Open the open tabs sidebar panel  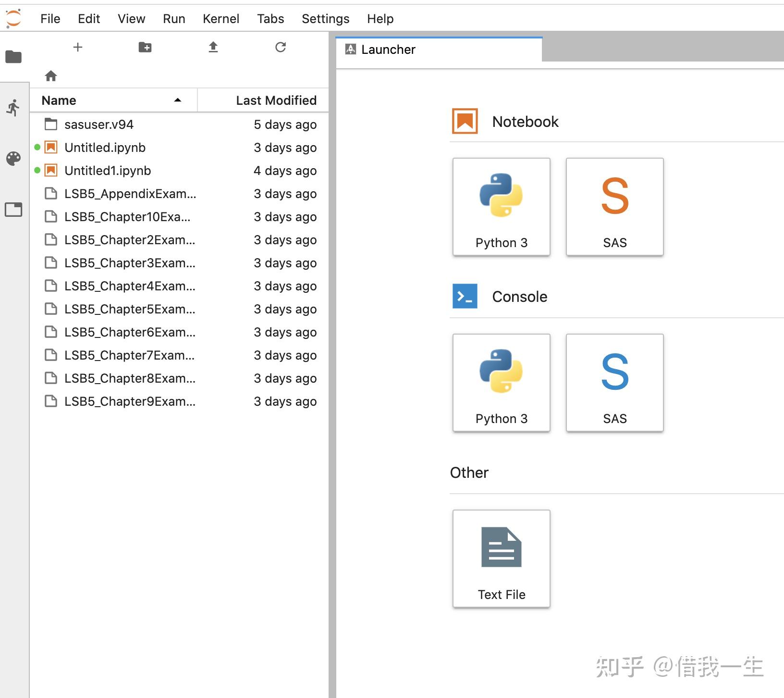(x=13, y=210)
